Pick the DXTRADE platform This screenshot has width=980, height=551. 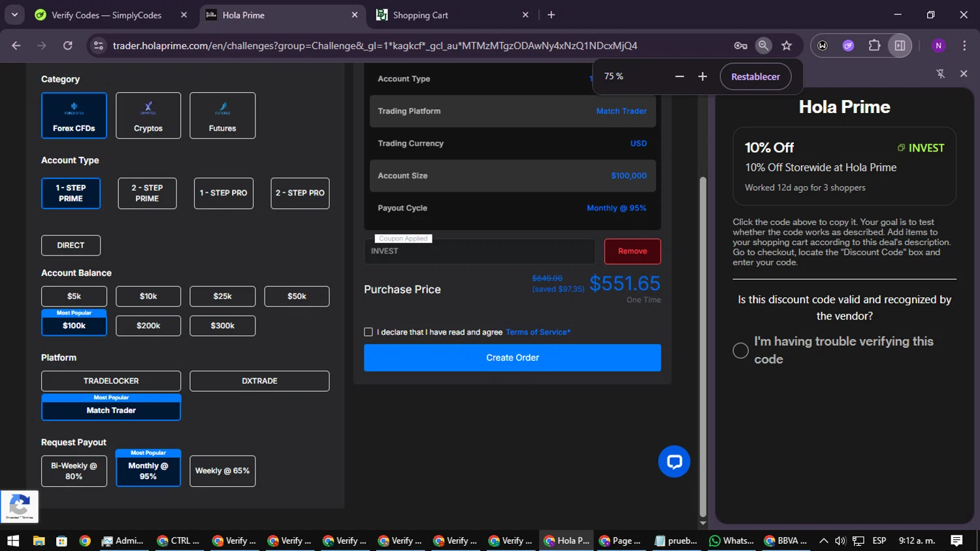[x=259, y=381]
